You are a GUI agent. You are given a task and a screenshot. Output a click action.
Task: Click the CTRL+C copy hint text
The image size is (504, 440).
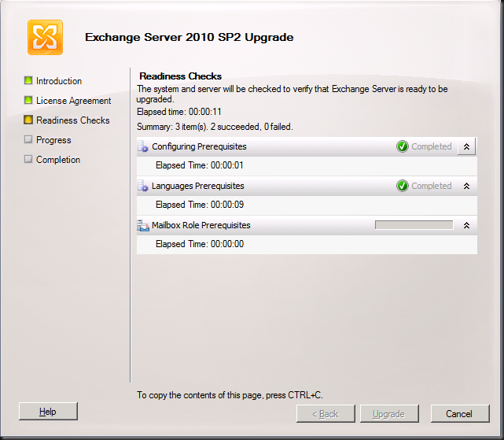click(x=230, y=395)
